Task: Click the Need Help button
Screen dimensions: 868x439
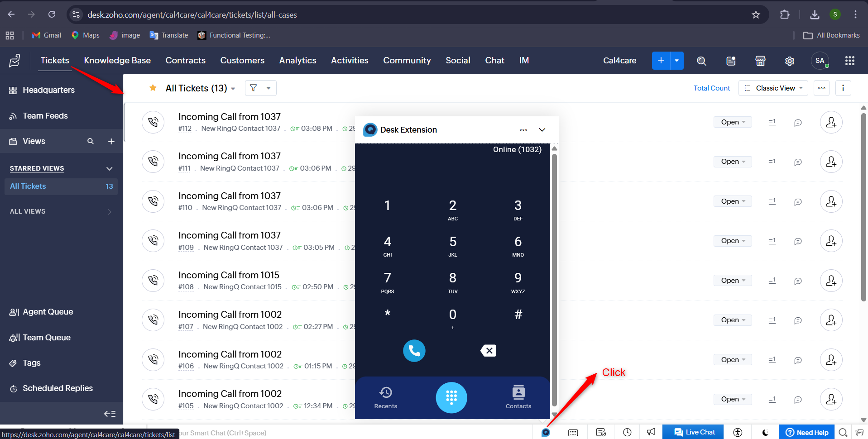Action: pyautogui.click(x=807, y=432)
